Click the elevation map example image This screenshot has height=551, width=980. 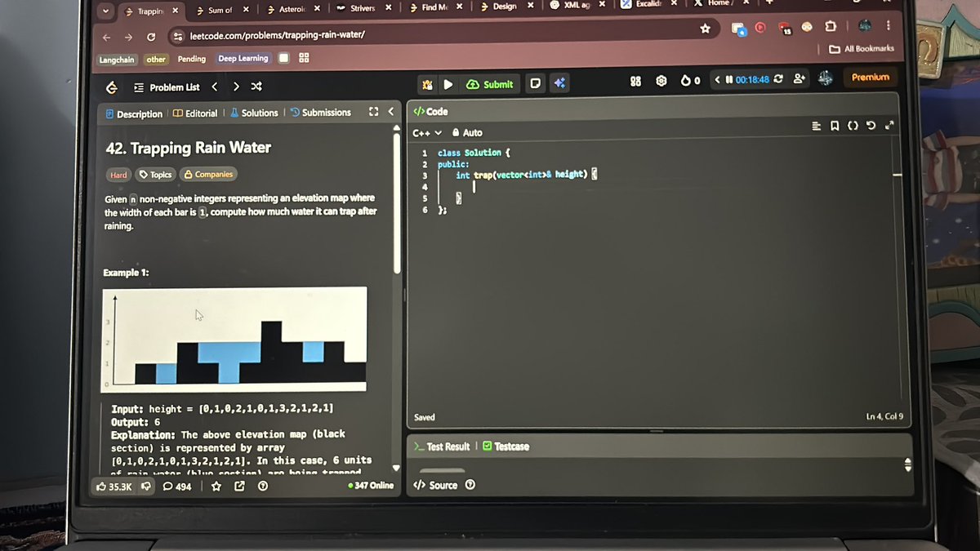click(x=234, y=339)
